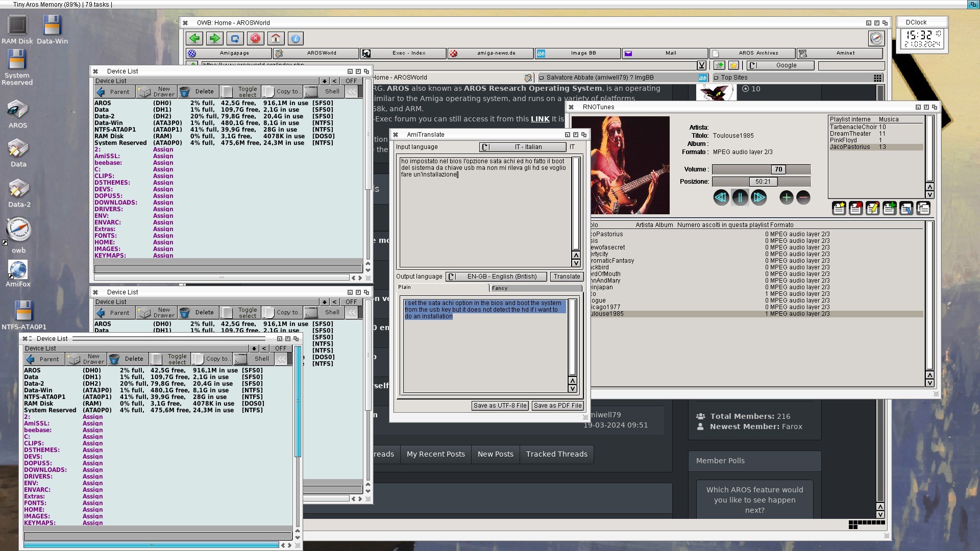Open the Top Sites browser tab

[734, 78]
